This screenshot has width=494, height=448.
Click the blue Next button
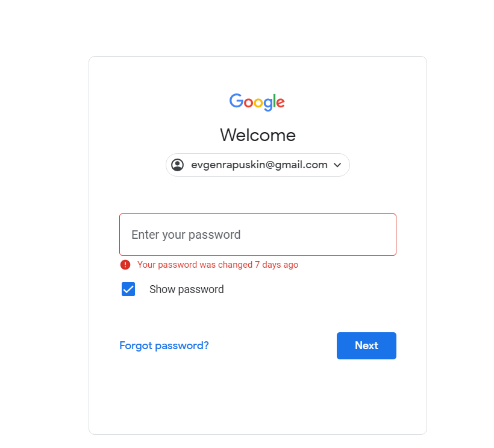[366, 345]
